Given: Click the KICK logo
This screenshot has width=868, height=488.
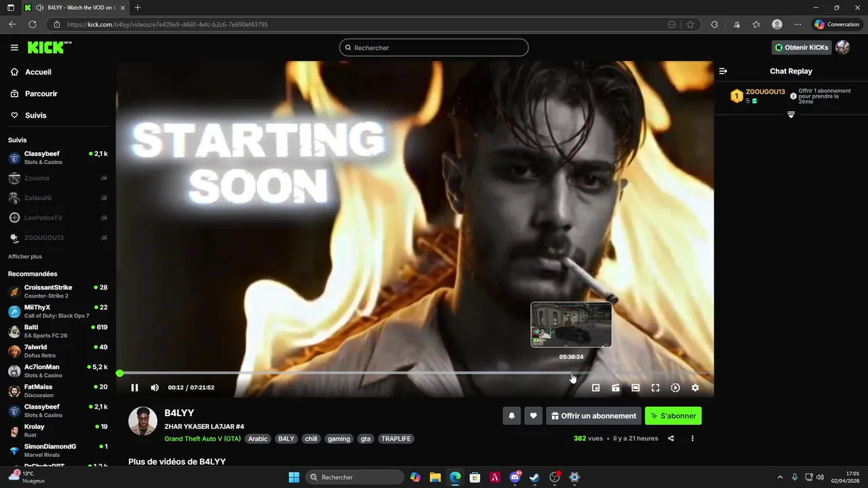Looking at the screenshot, I should [49, 47].
